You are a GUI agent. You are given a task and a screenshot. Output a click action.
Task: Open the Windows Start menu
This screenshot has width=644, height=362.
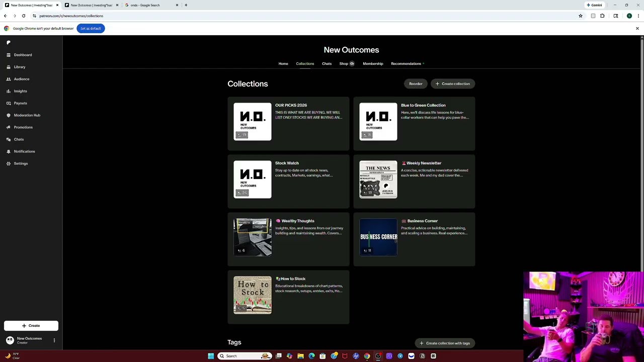pos(211,356)
